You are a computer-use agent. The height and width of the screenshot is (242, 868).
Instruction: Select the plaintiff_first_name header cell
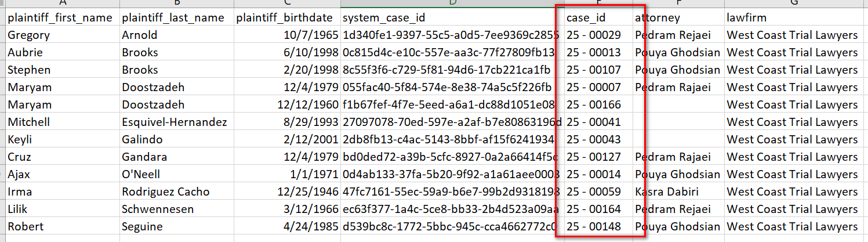pos(60,18)
